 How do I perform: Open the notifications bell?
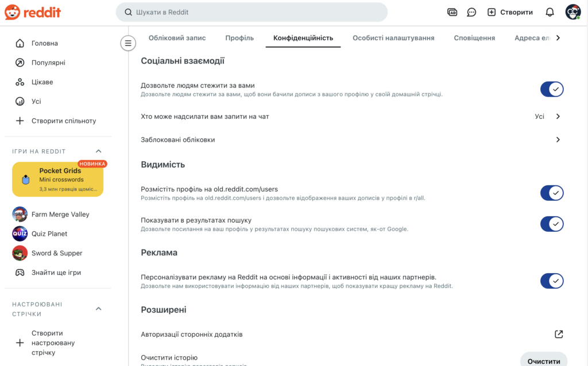[x=550, y=11]
